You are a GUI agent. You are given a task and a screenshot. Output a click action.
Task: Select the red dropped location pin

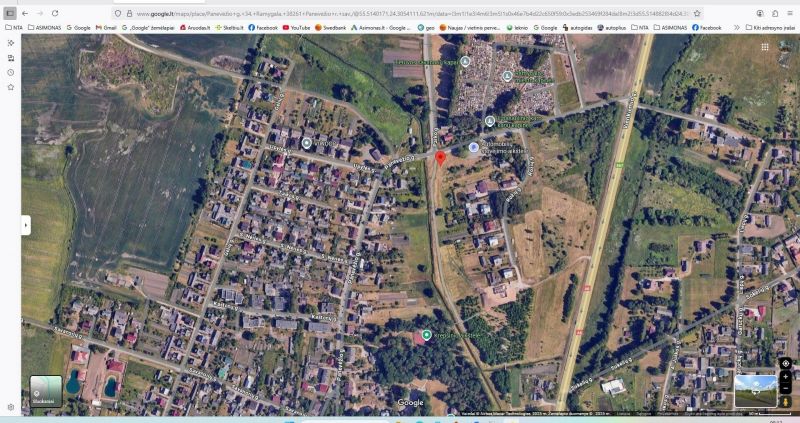pos(441,158)
